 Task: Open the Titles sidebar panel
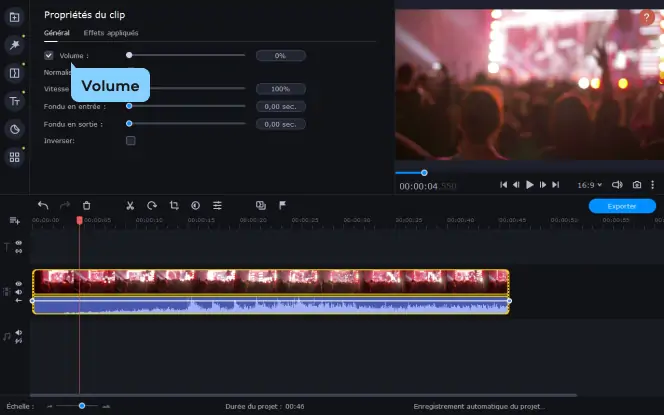(x=14, y=101)
